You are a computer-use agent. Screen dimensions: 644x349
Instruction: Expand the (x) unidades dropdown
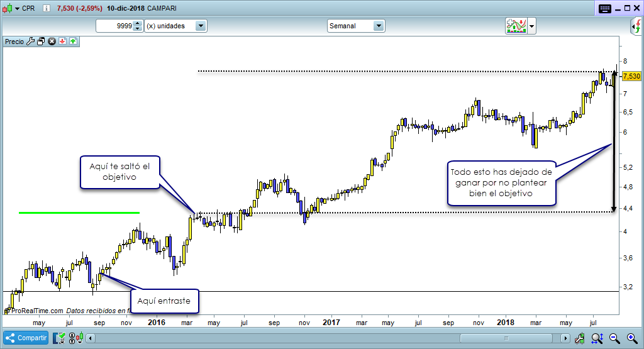point(201,26)
